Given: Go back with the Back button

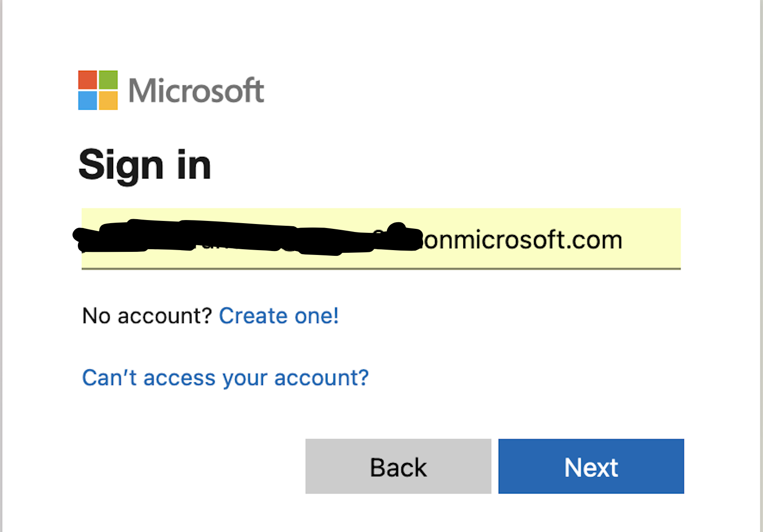Looking at the screenshot, I should point(398,466).
